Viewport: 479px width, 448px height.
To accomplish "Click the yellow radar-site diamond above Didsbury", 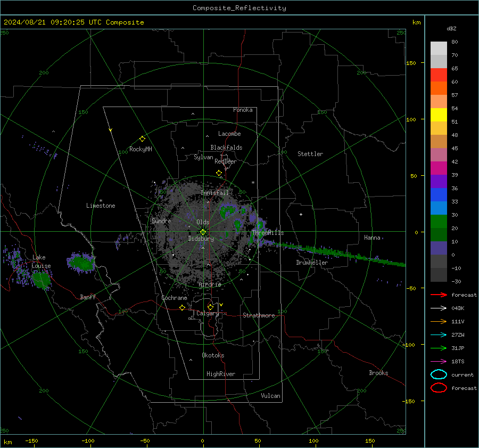I will (203, 232).
